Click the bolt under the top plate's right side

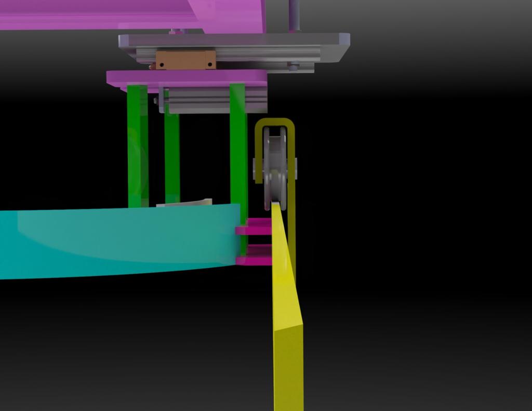[x=294, y=67]
